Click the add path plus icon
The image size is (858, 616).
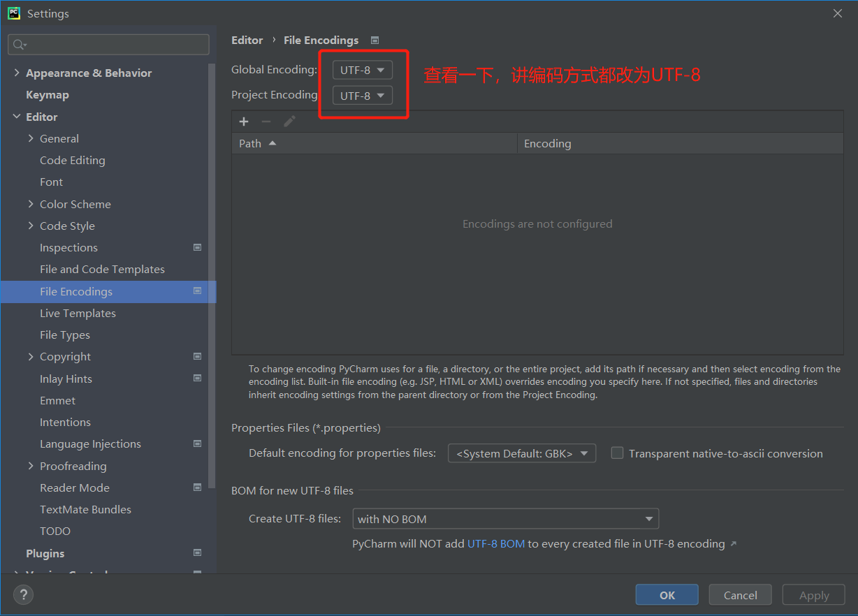tap(244, 122)
